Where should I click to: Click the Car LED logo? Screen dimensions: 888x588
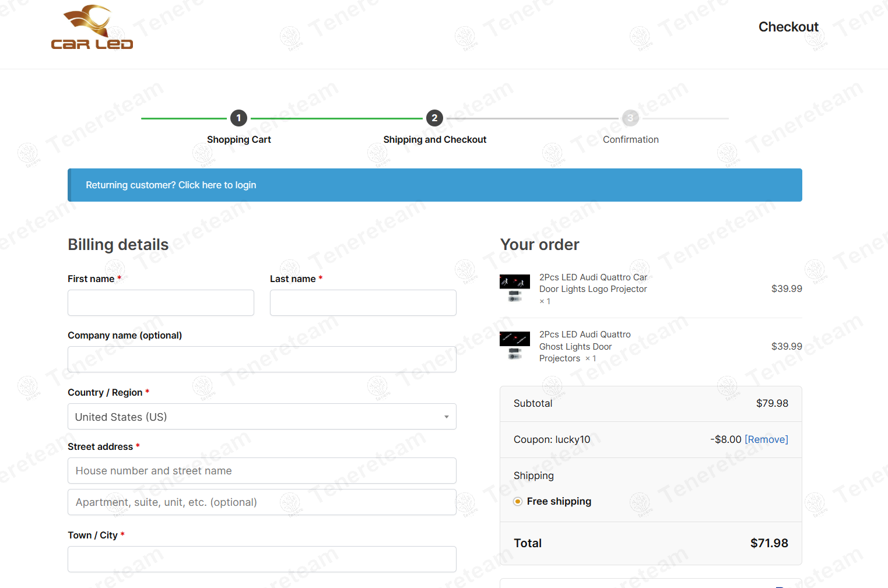92,28
